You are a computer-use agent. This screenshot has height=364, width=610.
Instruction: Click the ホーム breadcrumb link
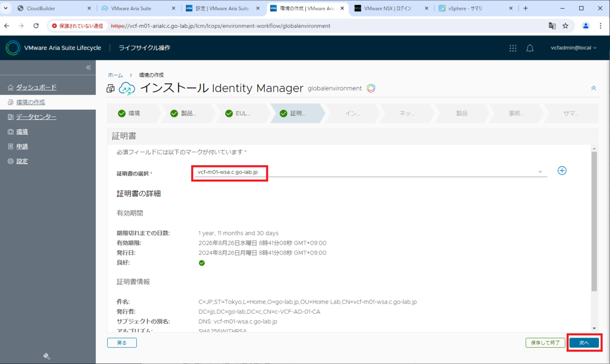coord(115,75)
